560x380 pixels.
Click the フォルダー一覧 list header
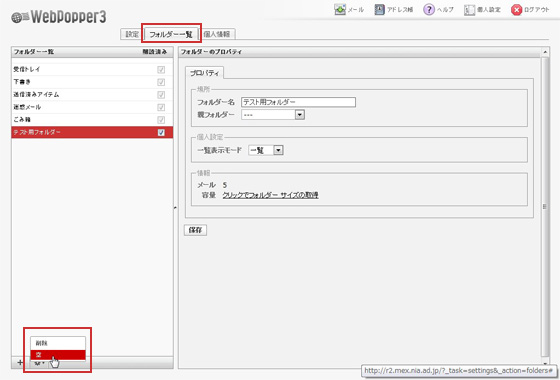tap(34, 52)
